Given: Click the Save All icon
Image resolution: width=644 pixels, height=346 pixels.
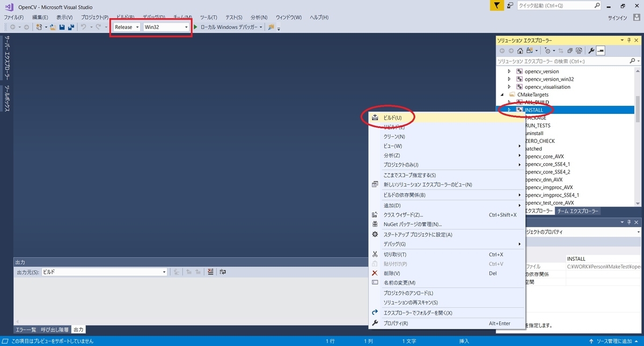Looking at the screenshot, I should pyautogui.click(x=71, y=27).
